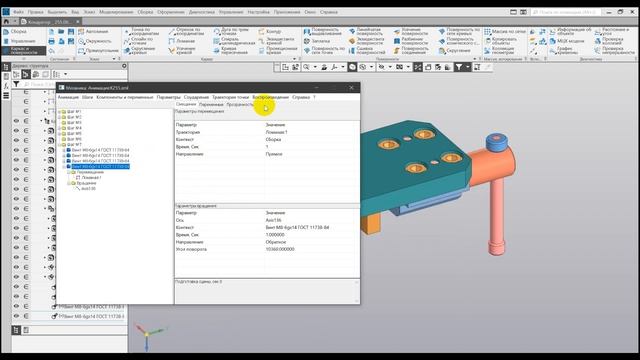Choose Дуга по трем точкам
This screenshot has width=640, height=360.
click(x=231, y=31)
